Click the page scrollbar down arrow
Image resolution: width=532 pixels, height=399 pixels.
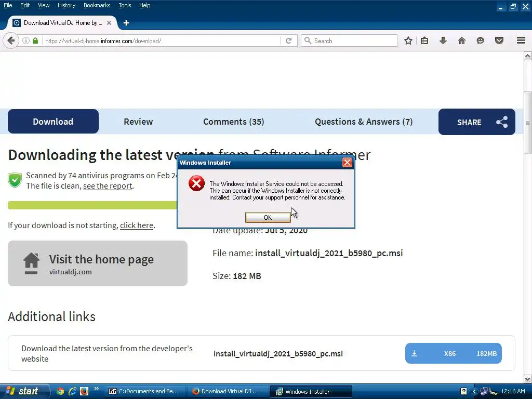[x=528, y=379]
